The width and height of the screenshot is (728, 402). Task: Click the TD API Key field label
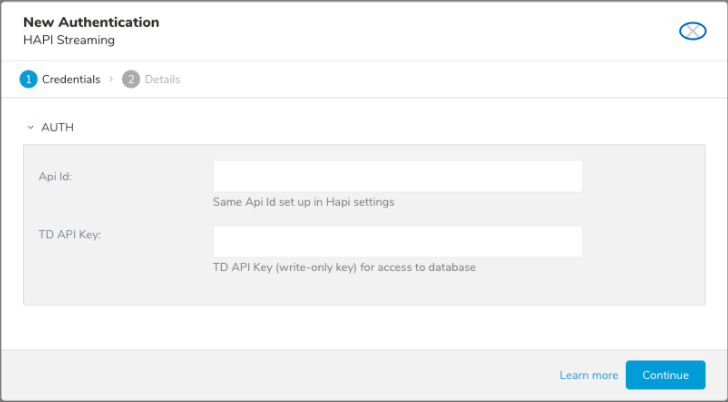coord(68,234)
